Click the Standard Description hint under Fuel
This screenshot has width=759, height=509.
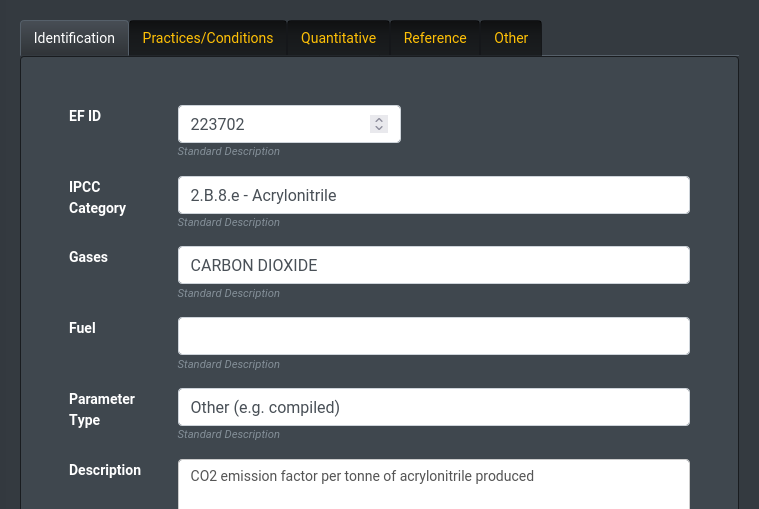point(229,364)
